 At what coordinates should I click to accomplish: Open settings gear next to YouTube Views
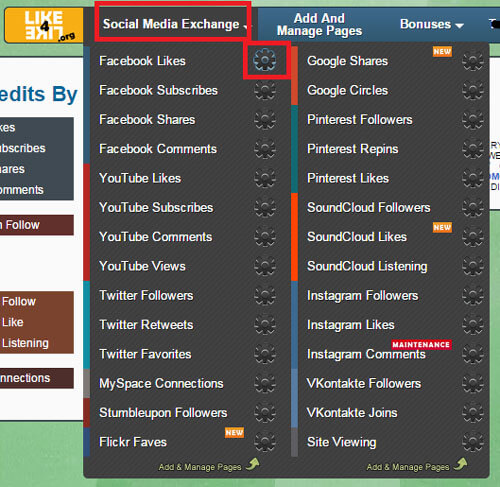click(x=265, y=266)
